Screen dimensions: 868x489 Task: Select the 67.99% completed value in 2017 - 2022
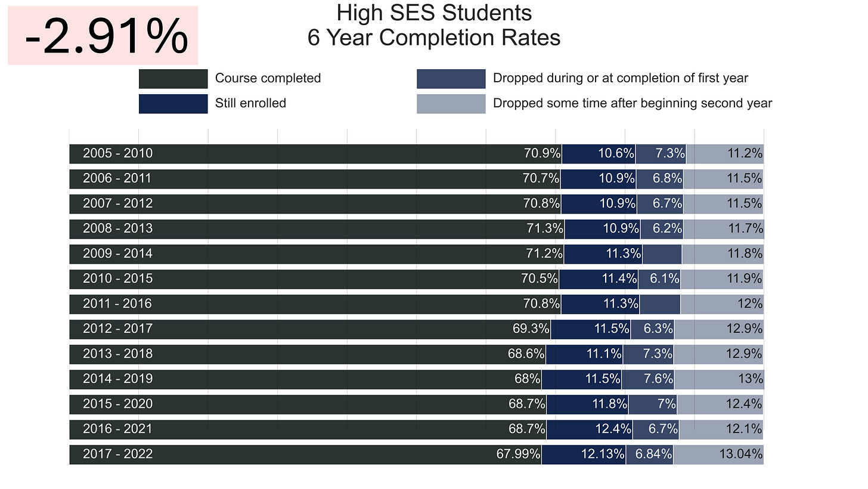519,454
